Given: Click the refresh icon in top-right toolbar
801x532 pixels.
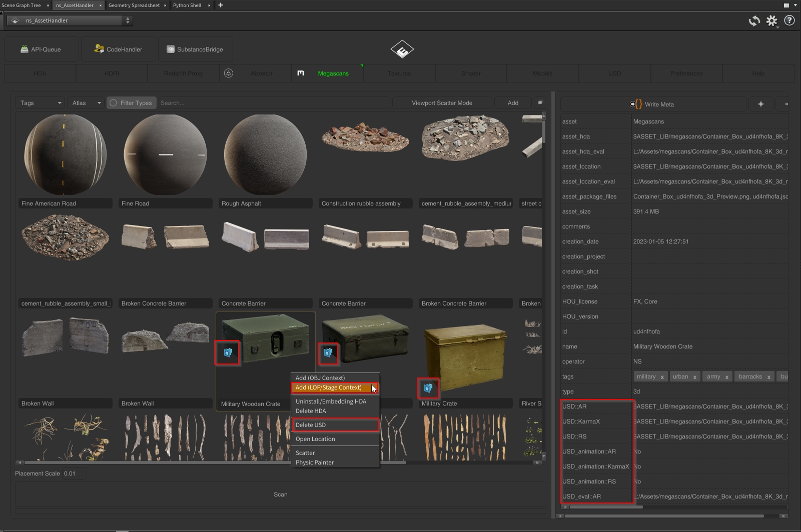Looking at the screenshot, I should click(x=754, y=21).
